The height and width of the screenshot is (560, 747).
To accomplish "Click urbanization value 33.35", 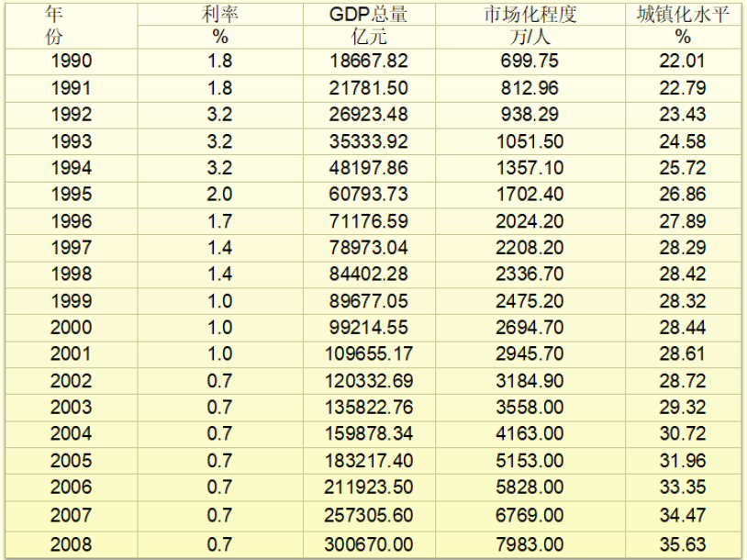I will 682,487.
